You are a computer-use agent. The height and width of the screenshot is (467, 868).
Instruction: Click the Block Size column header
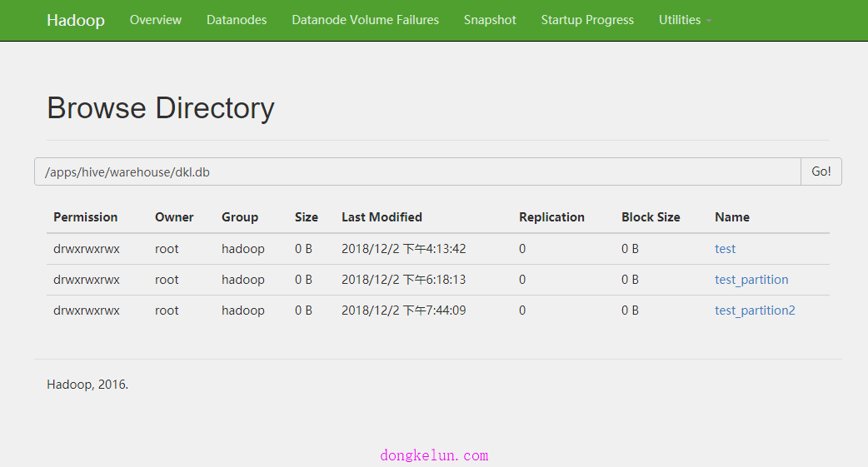651,217
